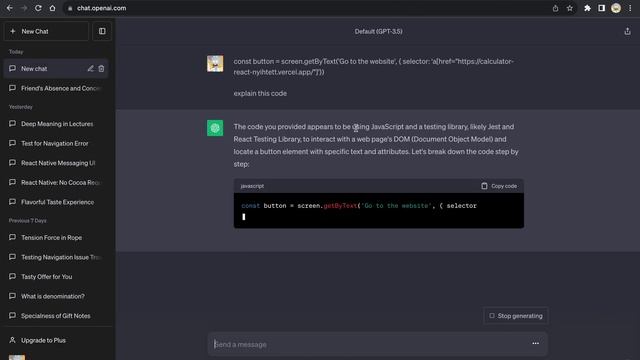Stop generating the response
The width and height of the screenshot is (640, 360).
coord(516,316)
